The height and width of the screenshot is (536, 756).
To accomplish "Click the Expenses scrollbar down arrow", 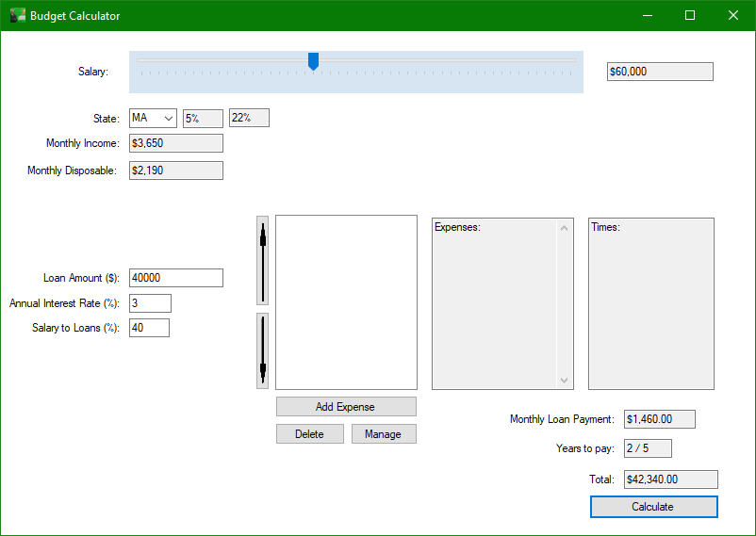I will tap(564, 381).
